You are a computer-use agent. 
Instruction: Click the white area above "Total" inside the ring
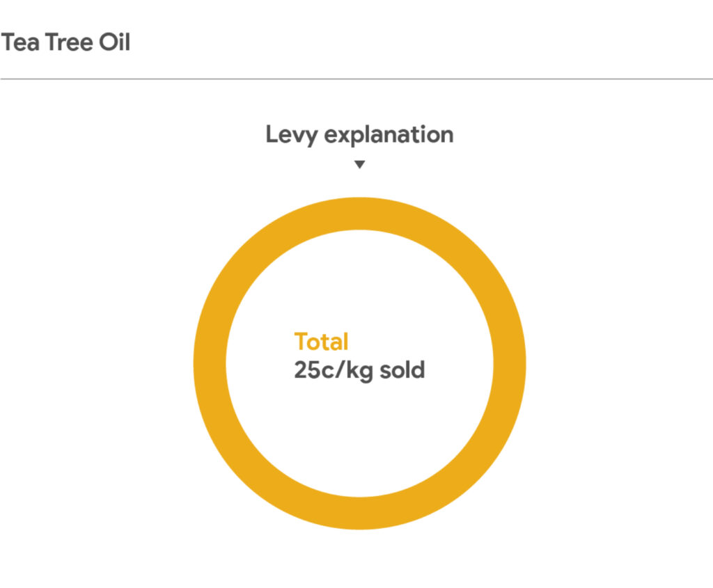(359, 285)
